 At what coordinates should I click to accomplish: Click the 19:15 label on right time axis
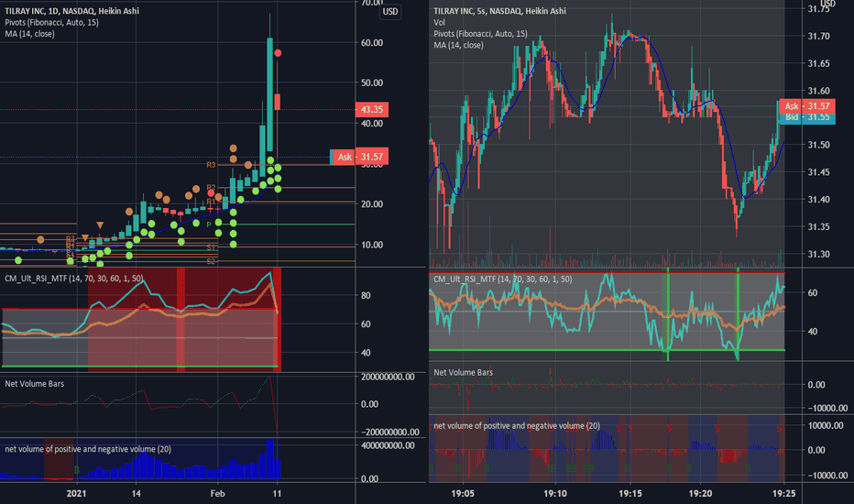point(630,494)
